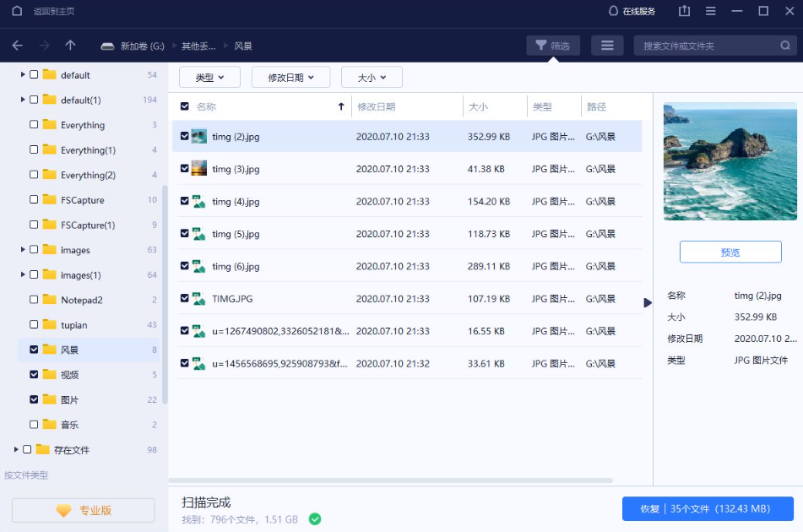The width and height of the screenshot is (803, 532).
Task: Open the 类型 filter dropdown
Action: 209,78
